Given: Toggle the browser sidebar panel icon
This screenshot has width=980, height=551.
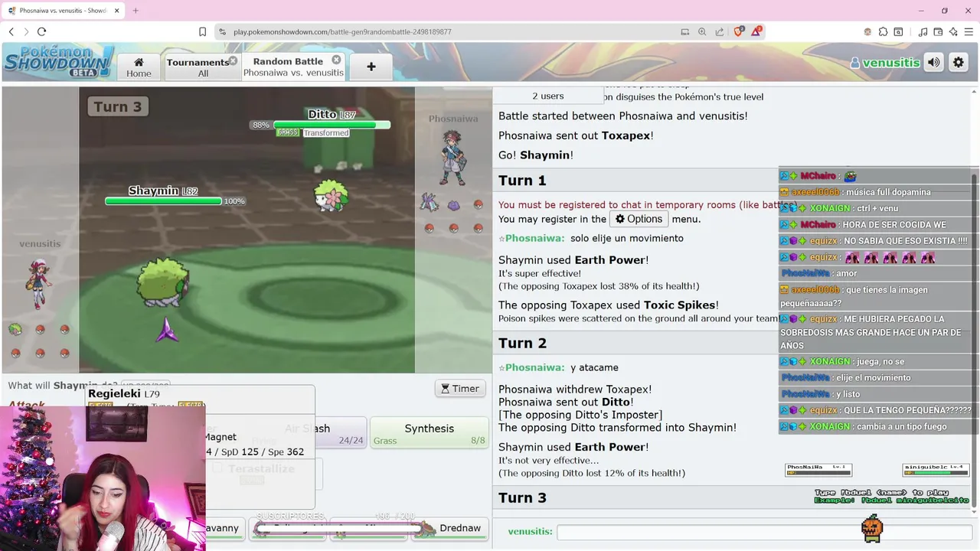Looking at the screenshot, I should coord(898,31).
